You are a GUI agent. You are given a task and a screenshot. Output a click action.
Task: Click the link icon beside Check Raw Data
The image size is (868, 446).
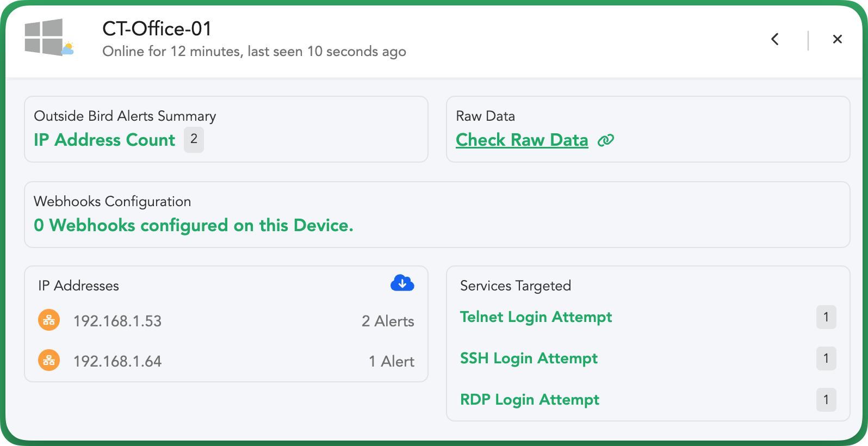[x=606, y=140]
